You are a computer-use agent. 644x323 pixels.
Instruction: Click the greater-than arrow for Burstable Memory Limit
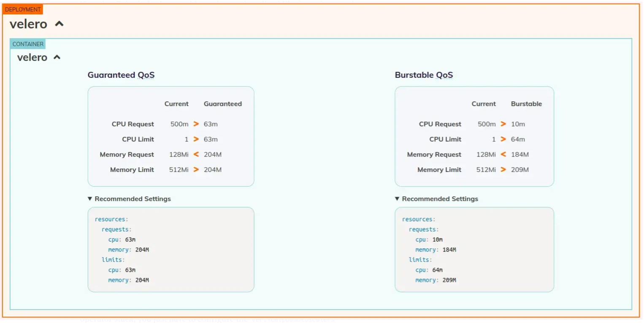(503, 170)
